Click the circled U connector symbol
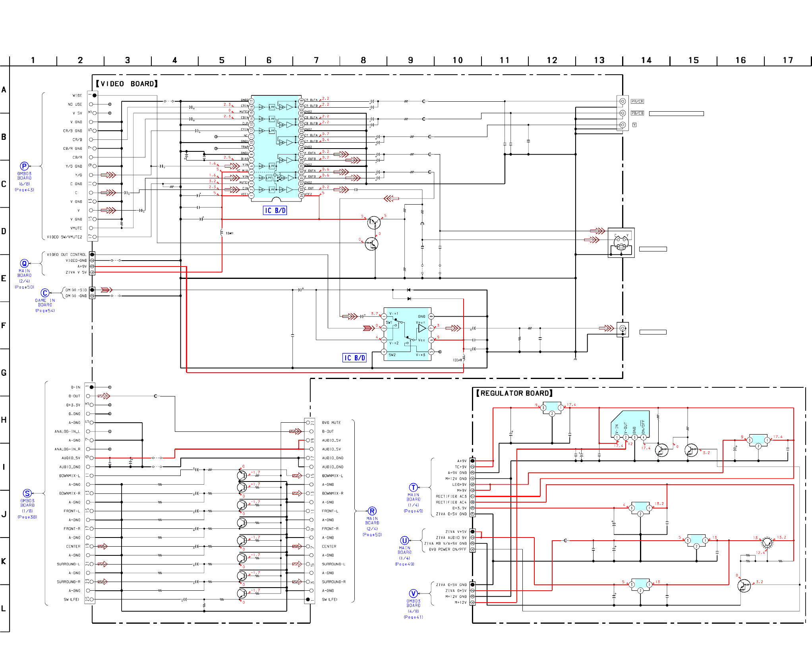The image size is (812, 669). pos(404,540)
